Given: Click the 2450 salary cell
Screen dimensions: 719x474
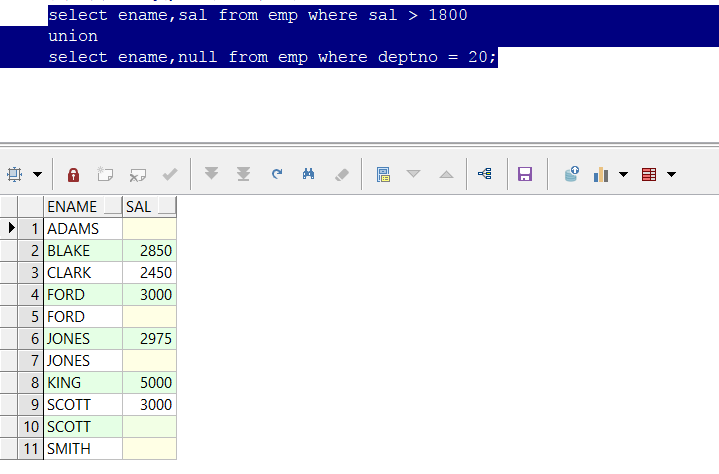Looking at the screenshot, I should point(149,272).
